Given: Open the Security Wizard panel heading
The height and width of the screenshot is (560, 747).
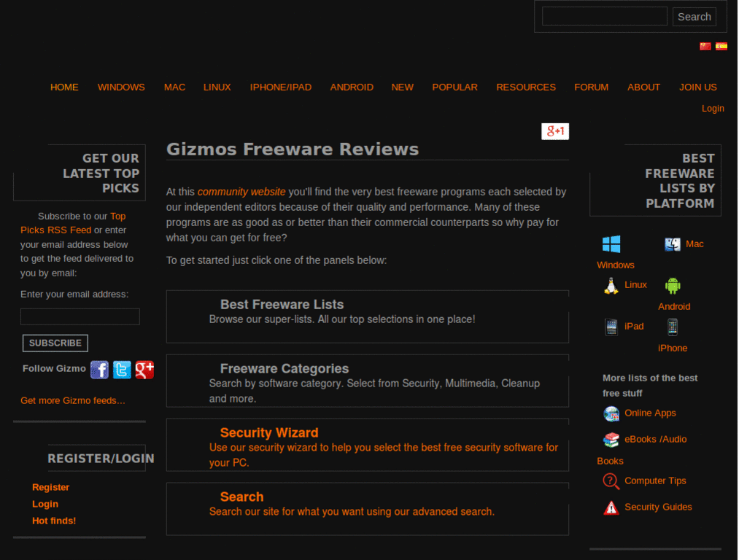Looking at the screenshot, I should pos(269,432).
